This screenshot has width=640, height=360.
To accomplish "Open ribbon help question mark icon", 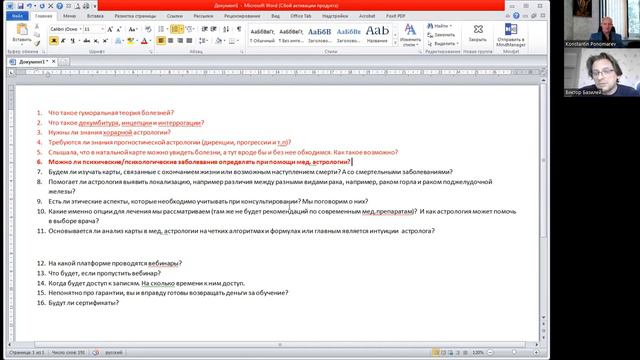I will click(516, 16).
